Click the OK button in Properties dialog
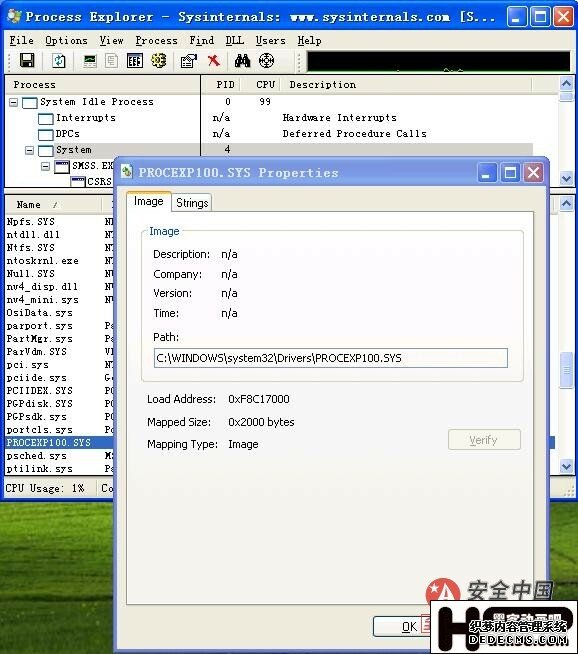The height and width of the screenshot is (654, 578). tap(402, 626)
